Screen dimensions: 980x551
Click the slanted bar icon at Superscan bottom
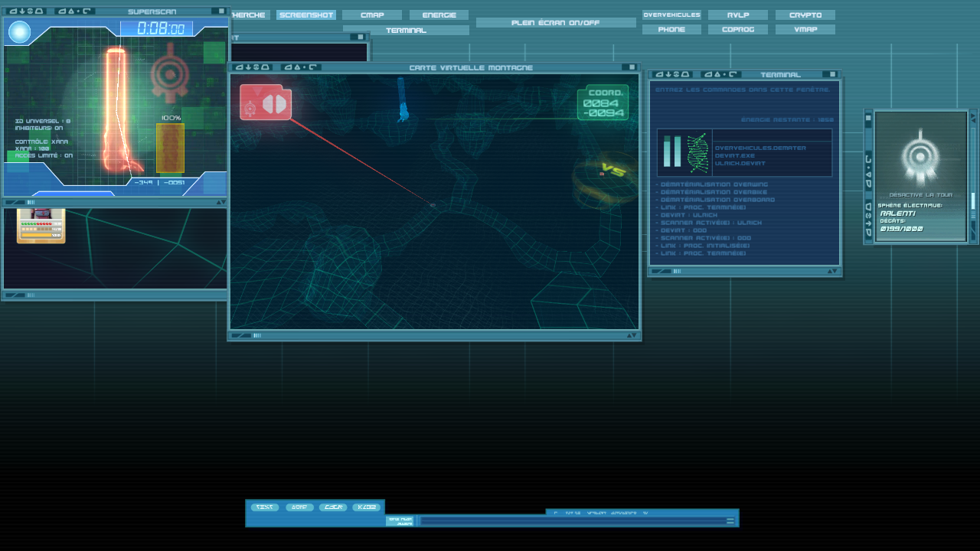pyautogui.click(x=14, y=202)
